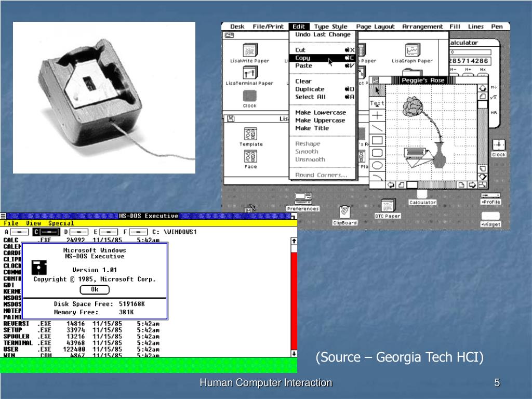Choose Duplicate from the Edit menu
This screenshot has height=399, width=532.
point(322,89)
